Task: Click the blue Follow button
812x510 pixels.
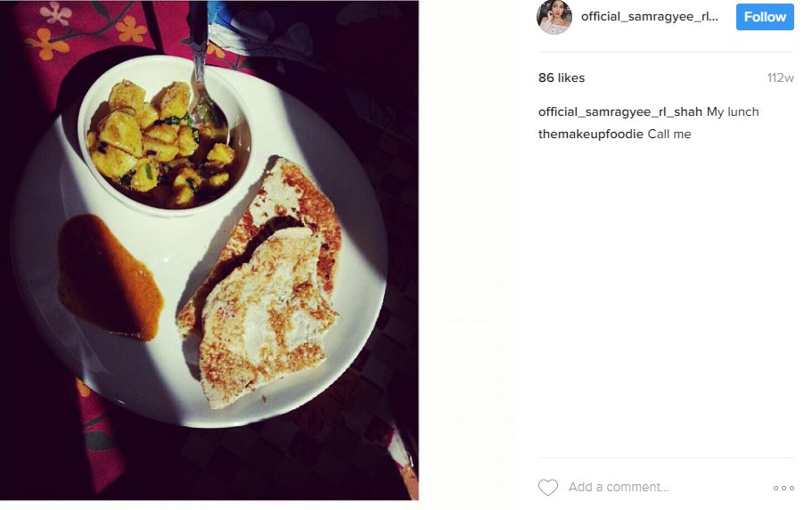Action: (x=765, y=17)
